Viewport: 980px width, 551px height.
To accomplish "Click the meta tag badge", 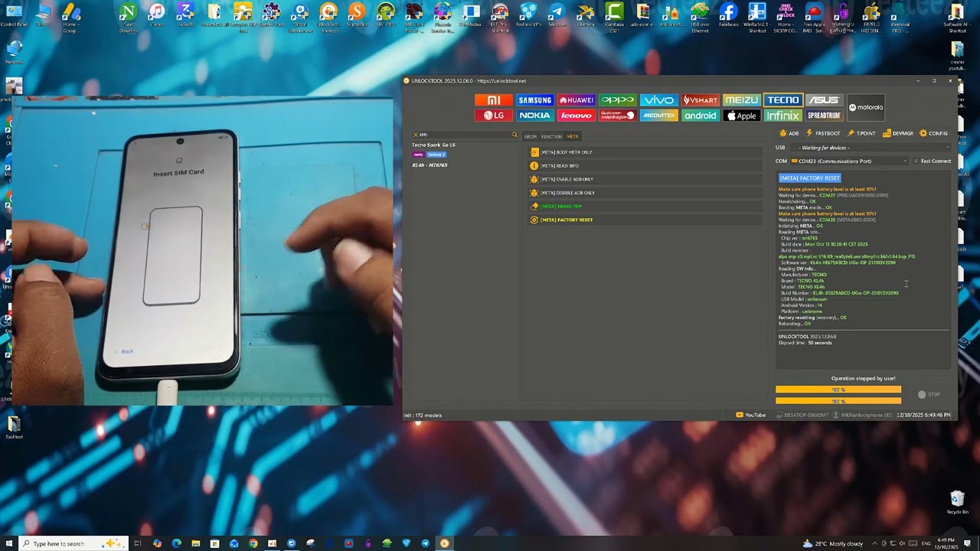I will 418,155.
